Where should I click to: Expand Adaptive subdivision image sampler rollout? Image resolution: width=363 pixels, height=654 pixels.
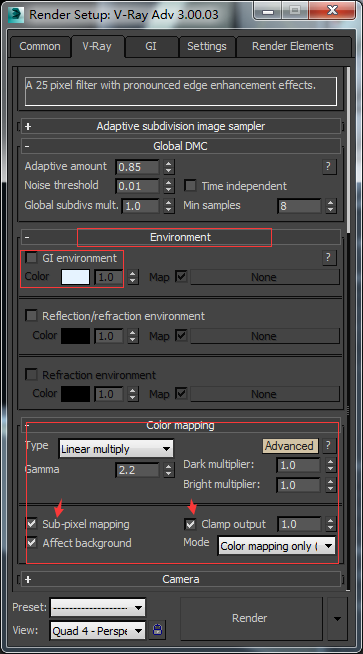pos(181,126)
